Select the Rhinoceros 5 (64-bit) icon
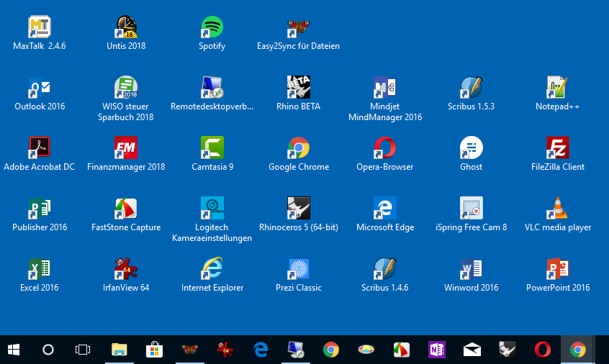This screenshot has width=609, height=364. pyautogui.click(x=298, y=209)
